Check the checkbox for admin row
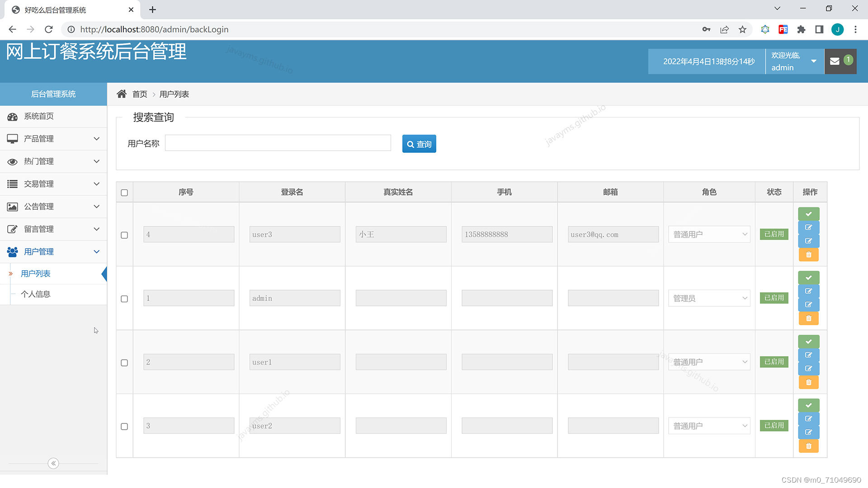This screenshot has width=868, height=488. tap(124, 299)
